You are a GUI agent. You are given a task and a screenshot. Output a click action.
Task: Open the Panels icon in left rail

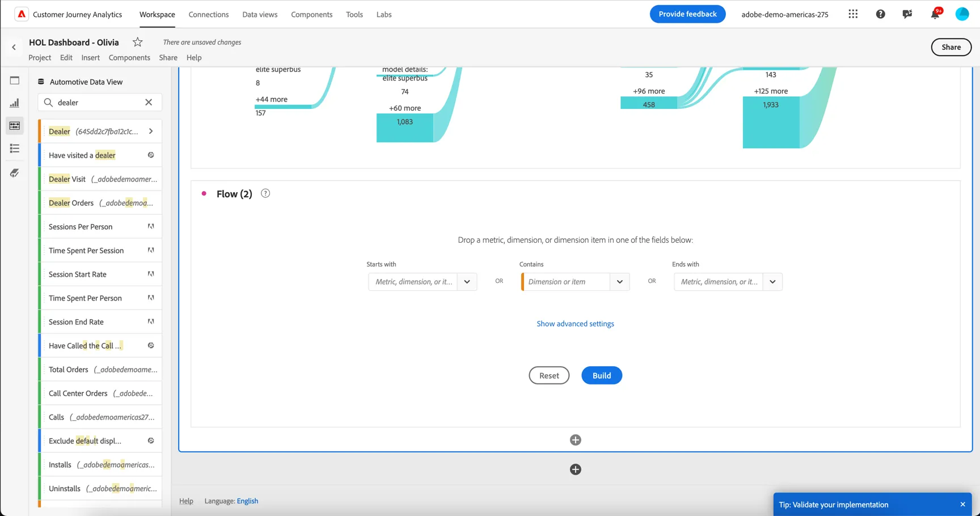click(x=15, y=81)
